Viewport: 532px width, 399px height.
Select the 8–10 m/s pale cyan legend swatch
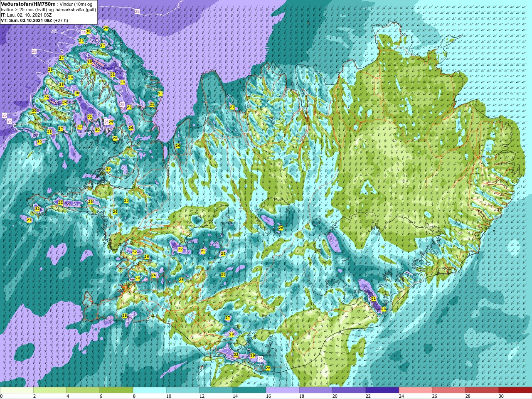(x=150, y=390)
